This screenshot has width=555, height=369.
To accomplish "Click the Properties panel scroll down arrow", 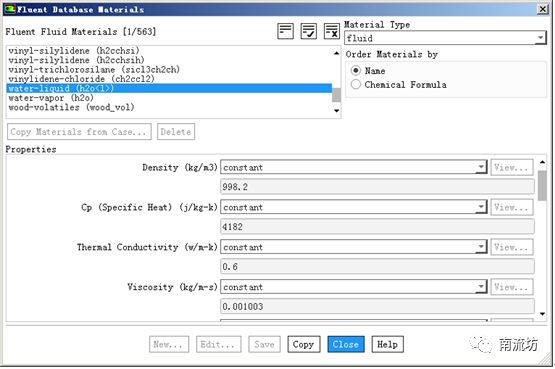I will pyautogui.click(x=542, y=313).
